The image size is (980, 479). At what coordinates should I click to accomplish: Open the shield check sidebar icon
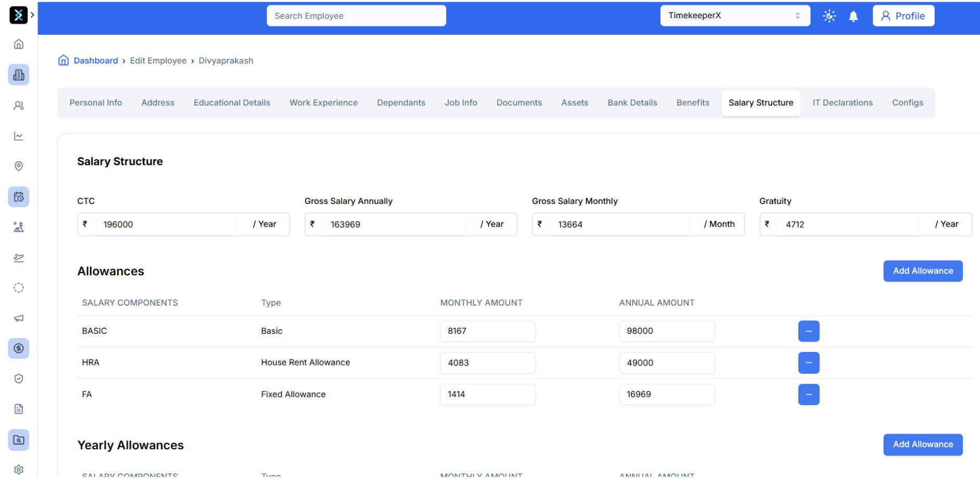[x=19, y=379]
